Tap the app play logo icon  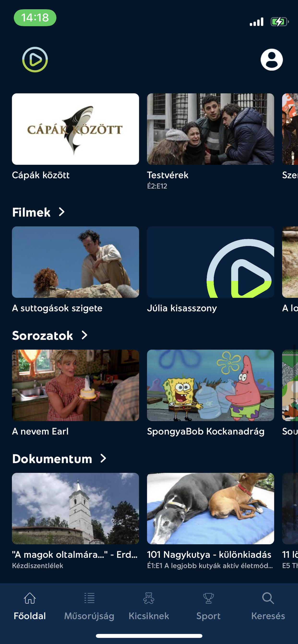coord(35,59)
